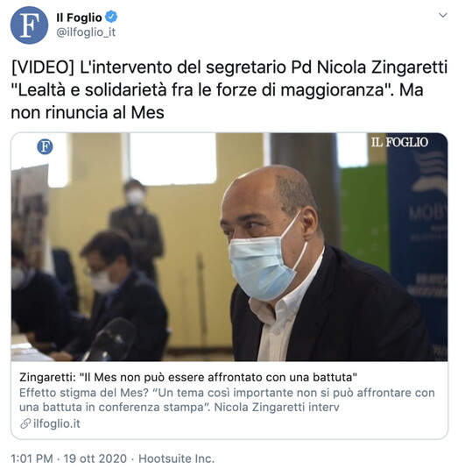Click the 19 ott 2020 date

(x=95, y=458)
